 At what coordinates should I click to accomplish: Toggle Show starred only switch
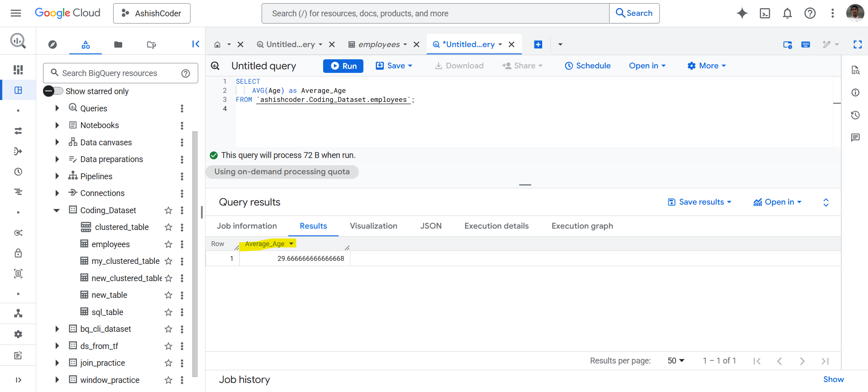click(53, 91)
